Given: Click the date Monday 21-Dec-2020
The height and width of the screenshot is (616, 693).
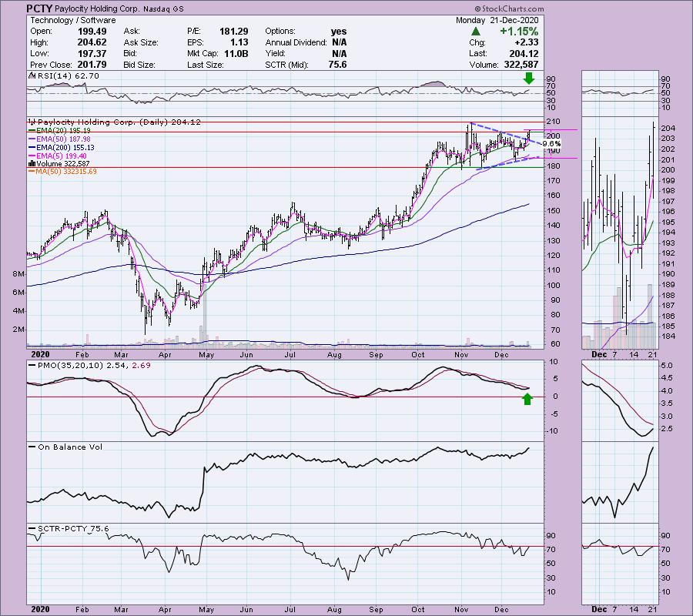Looking at the screenshot, I should point(497,20).
